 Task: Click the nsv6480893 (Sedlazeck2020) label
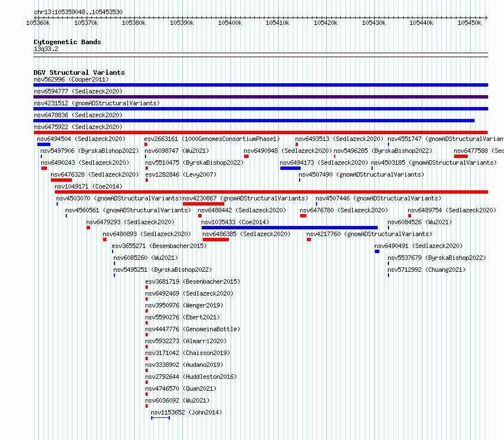point(147,234)
